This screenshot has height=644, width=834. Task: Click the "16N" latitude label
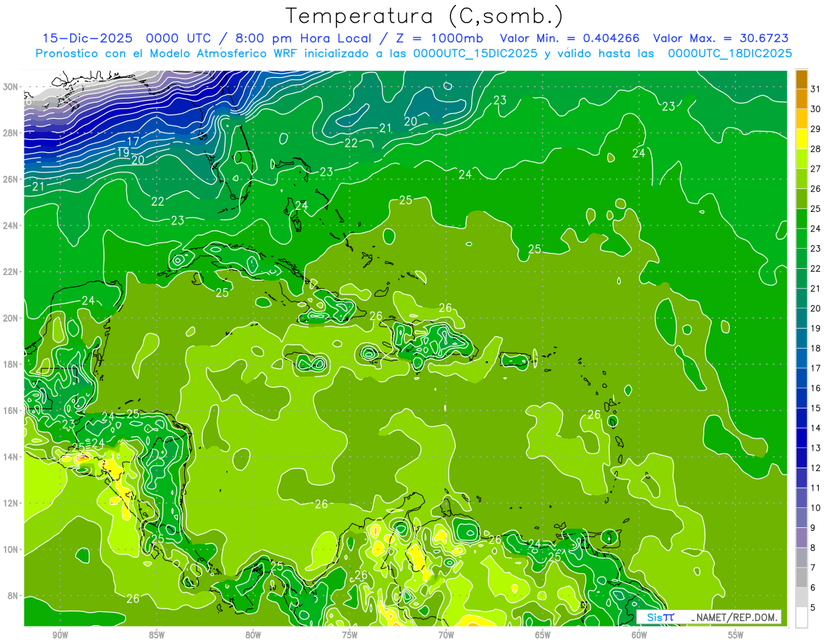[x=11, y=411]
